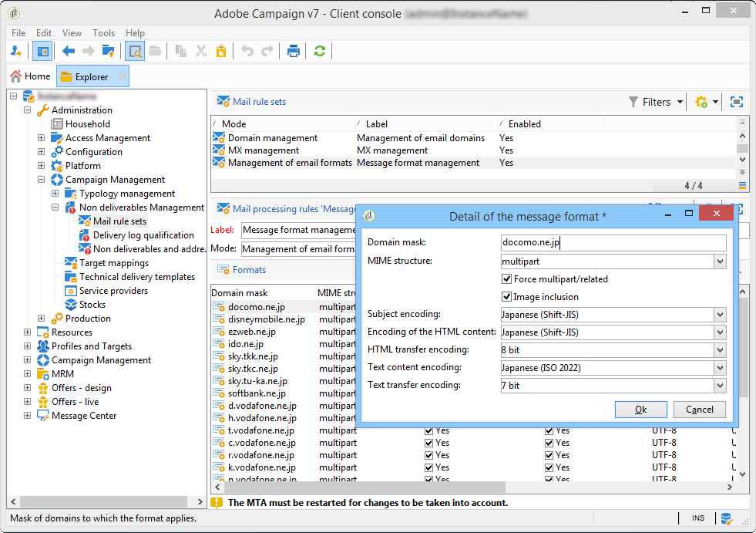Click the paste clipboard icon
This screenshot has height=533, width=756.
[x=221, y=51]
